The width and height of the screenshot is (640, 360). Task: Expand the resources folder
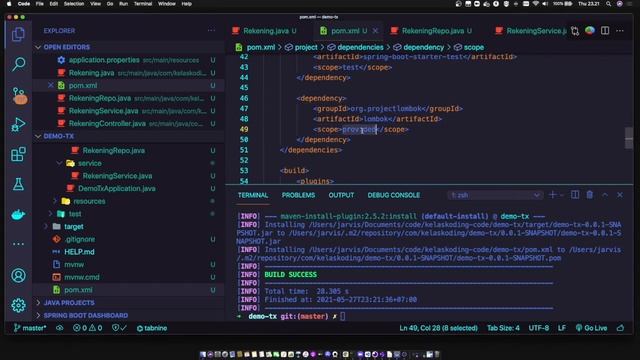55,201
